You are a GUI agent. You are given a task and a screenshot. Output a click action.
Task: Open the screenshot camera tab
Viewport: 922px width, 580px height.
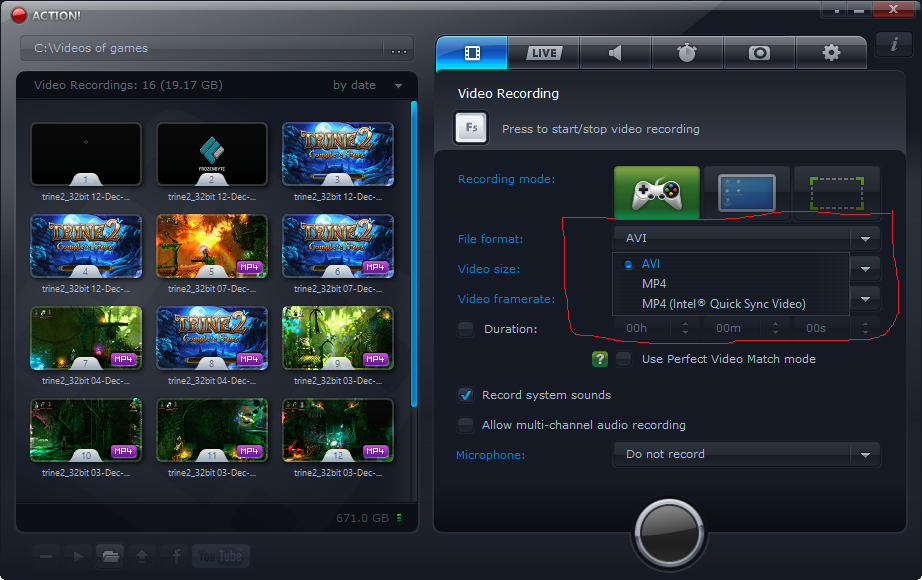point(759,53)
